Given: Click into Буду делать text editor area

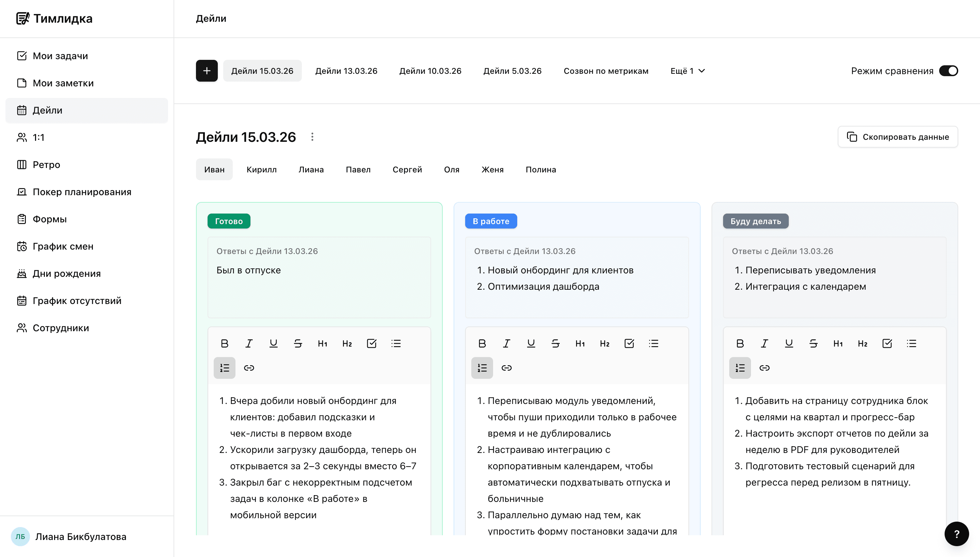Looking at the screenshot, I should tap(834, 459).
